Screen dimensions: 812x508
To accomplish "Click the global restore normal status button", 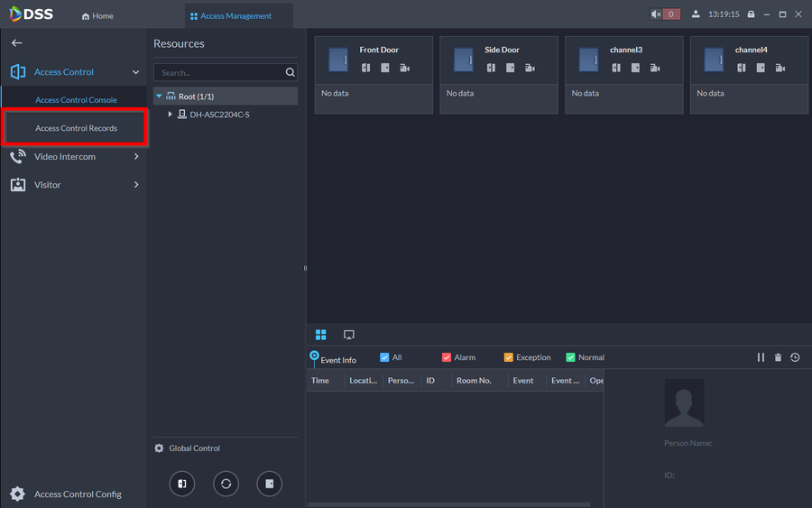I will point(226,484).
